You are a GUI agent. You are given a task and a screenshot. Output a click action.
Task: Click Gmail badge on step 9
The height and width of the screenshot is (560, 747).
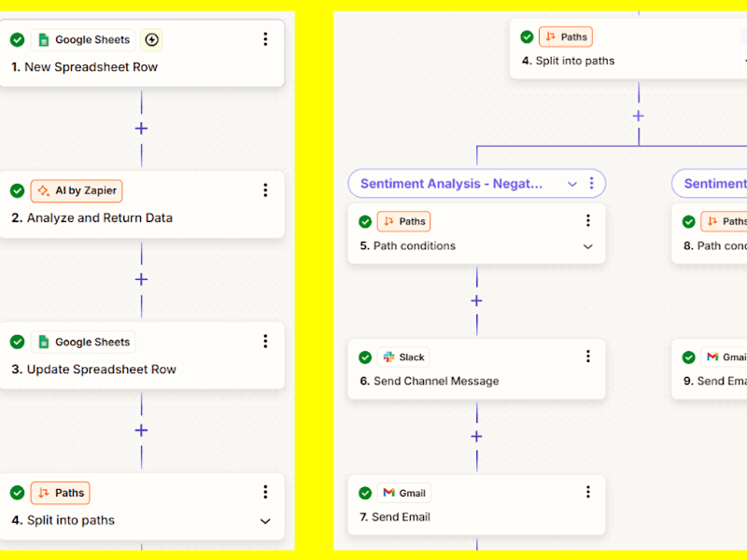click(725, 357)
